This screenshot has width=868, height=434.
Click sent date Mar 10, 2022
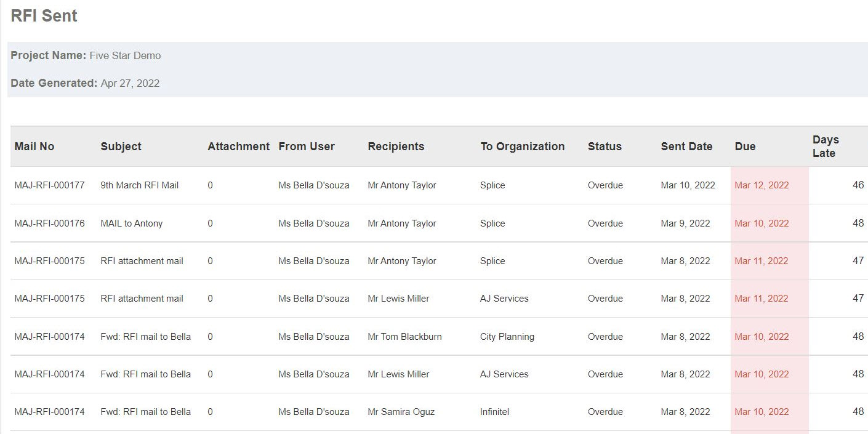coord(688,185)
